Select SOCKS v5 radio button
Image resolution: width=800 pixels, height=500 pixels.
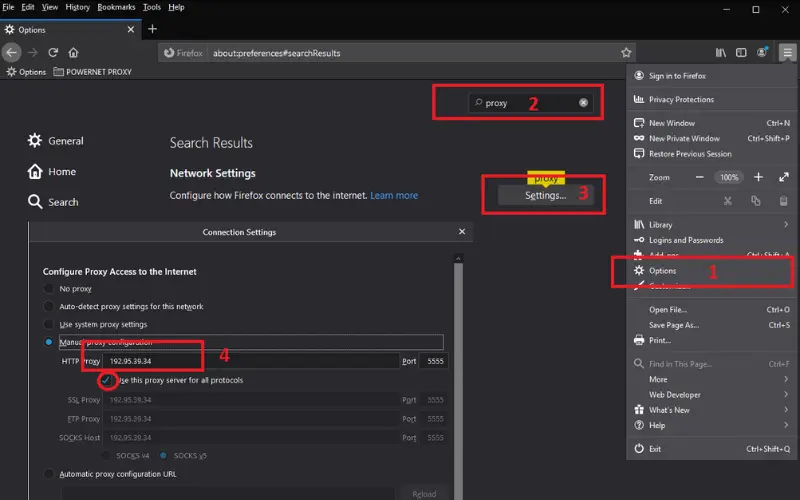tap(163, 456)
